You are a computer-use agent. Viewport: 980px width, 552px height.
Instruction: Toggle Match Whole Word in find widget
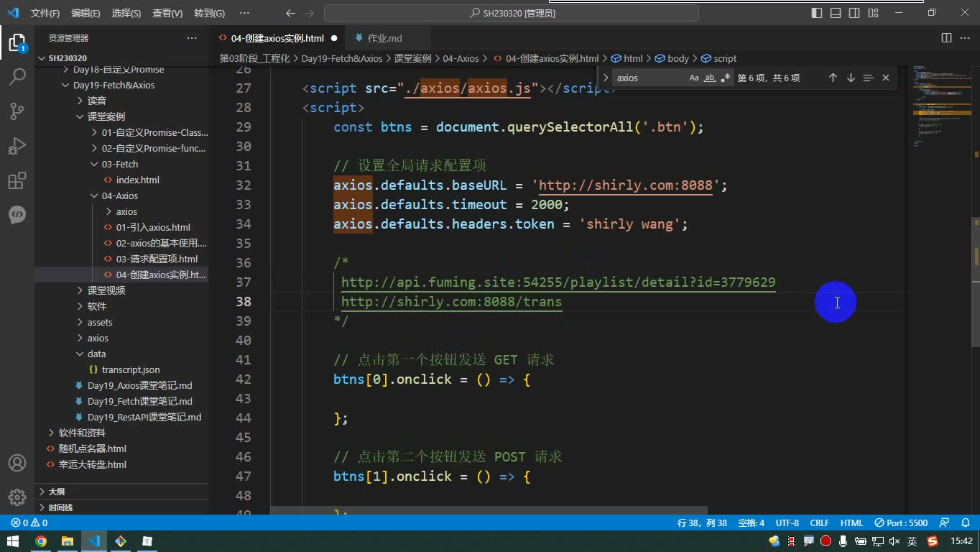[x=710, y=78]
